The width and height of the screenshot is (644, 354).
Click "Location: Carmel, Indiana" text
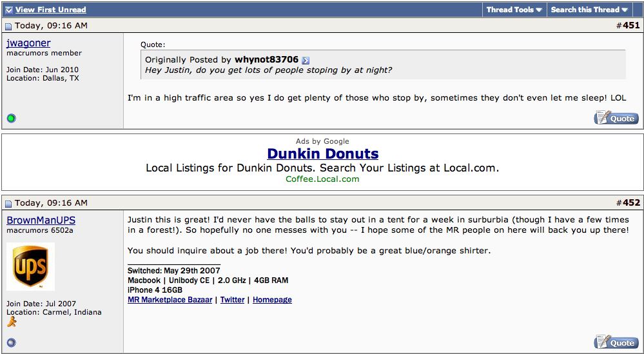coord(54,312)
